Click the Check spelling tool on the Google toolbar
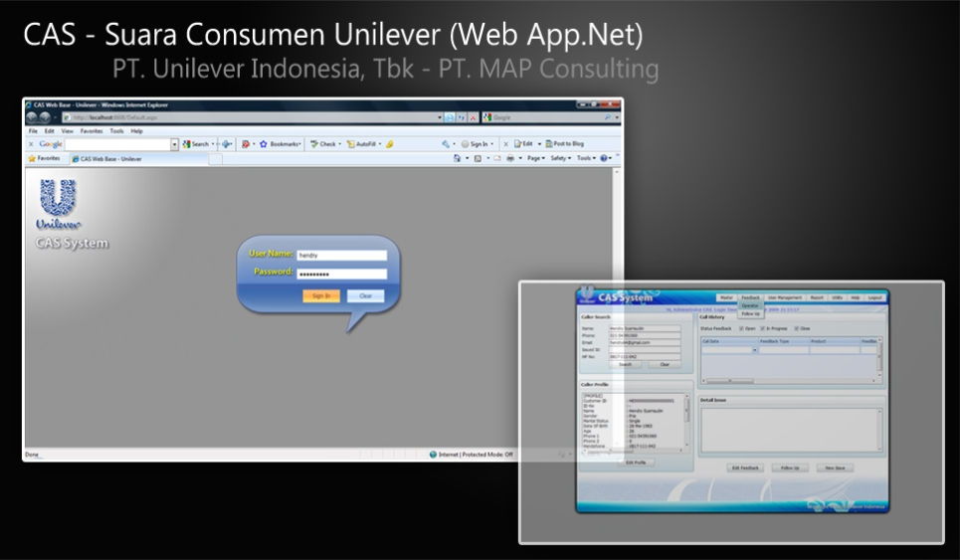The height and width of the screenshot is (560, 960). point(324,144)
